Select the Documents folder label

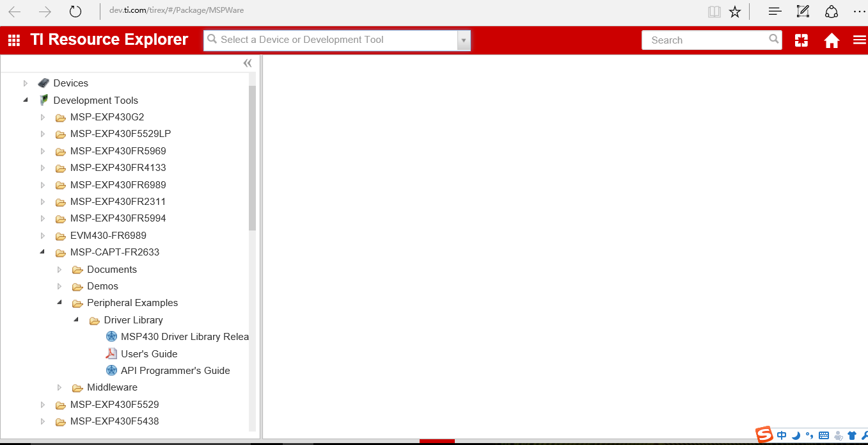pos(112,270)
